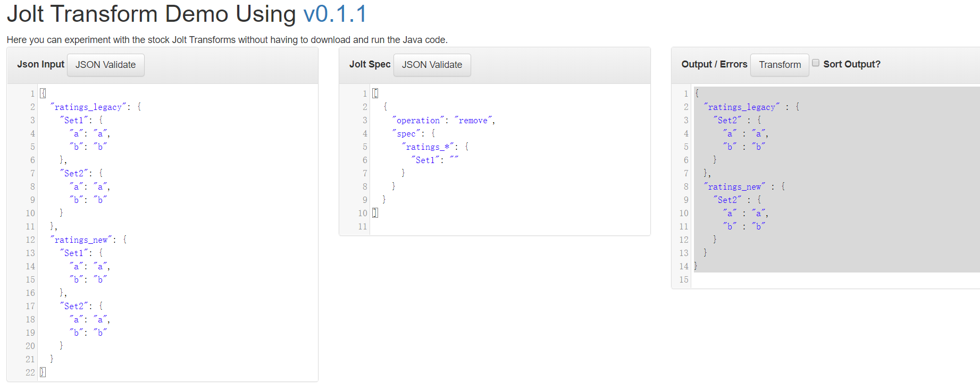
Task: Click "ratings_new" key in Json Input editor
Action: pyautogui.click(x=81, y=240)
